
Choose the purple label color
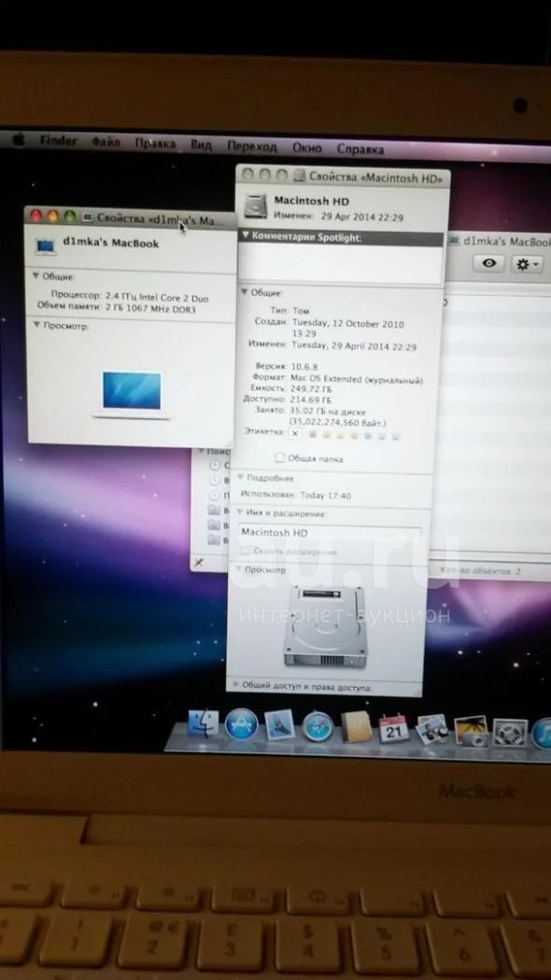pos(382,436)
